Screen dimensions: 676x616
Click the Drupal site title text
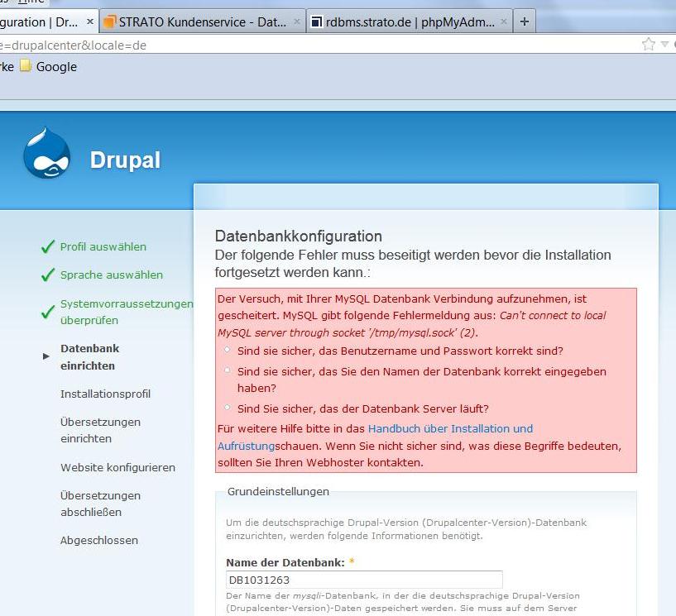125,160
